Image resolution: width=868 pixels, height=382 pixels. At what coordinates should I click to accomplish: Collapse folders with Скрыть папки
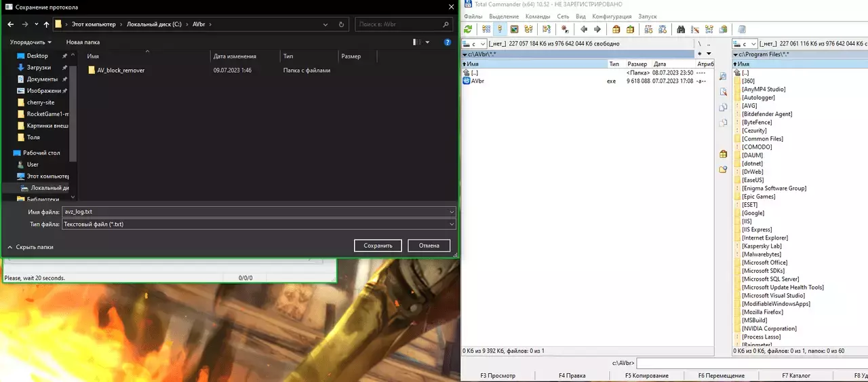30,247
